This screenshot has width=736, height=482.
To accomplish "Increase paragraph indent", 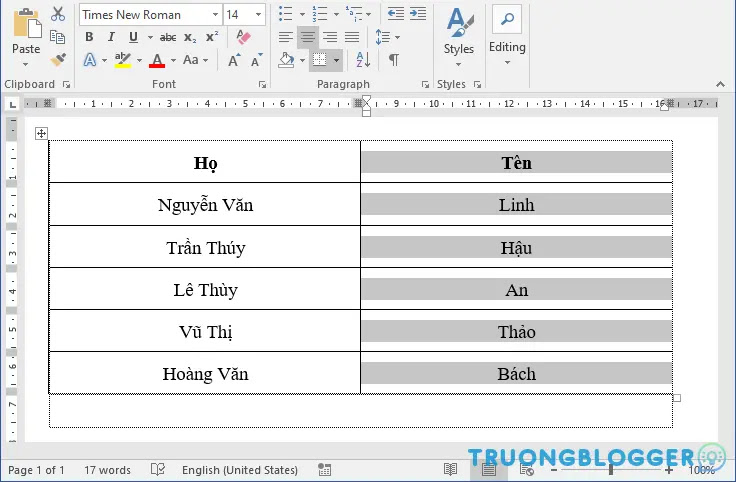I will click(418, 14).
